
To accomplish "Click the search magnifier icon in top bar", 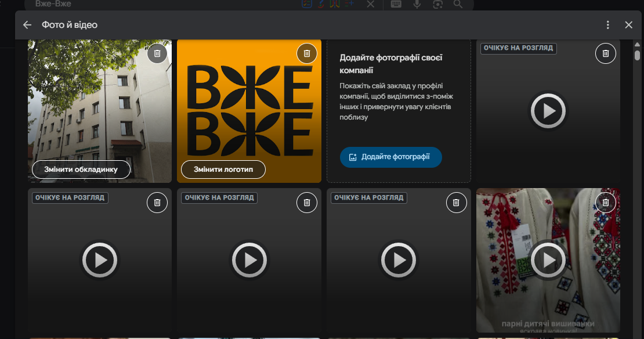I will pos(458,4).
